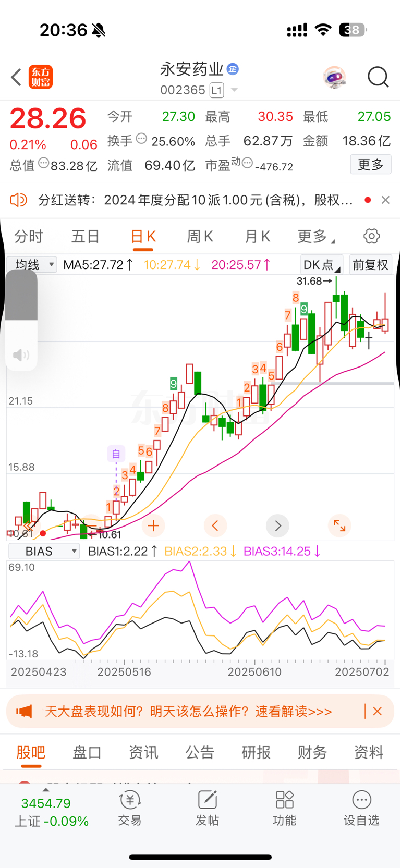Move chart right with arrow button
401x868 pixels.
277,526
